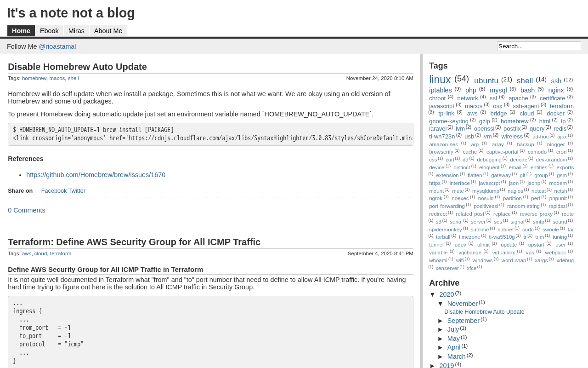The image size is (588, 368).
Task: Open Disable Homebrew Auto Update post title
Action: click(77, 67)
